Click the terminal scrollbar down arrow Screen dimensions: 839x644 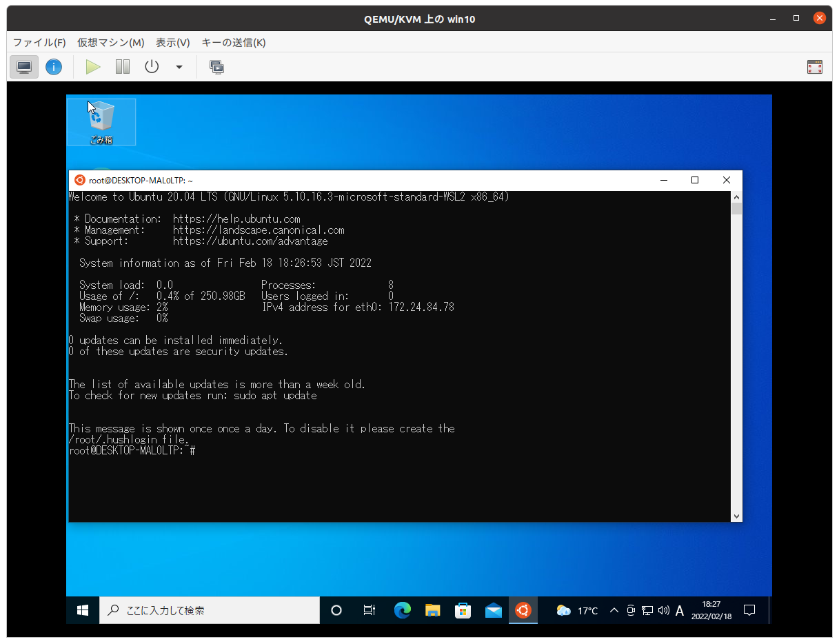point(736,516)
